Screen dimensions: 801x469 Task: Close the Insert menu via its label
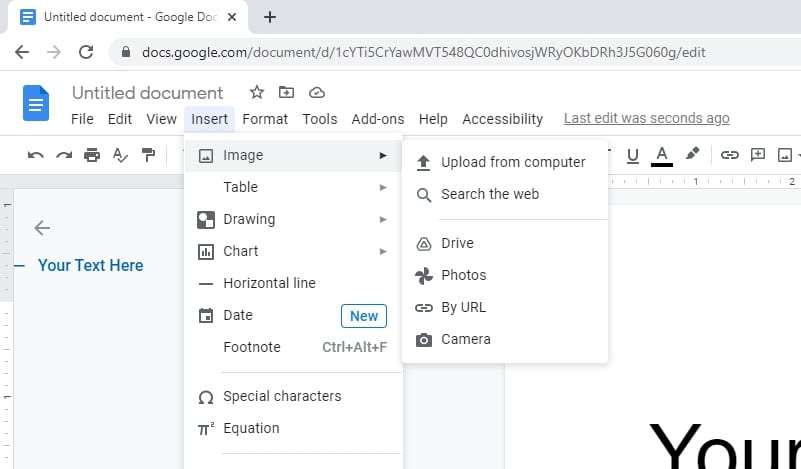(209, 119)
